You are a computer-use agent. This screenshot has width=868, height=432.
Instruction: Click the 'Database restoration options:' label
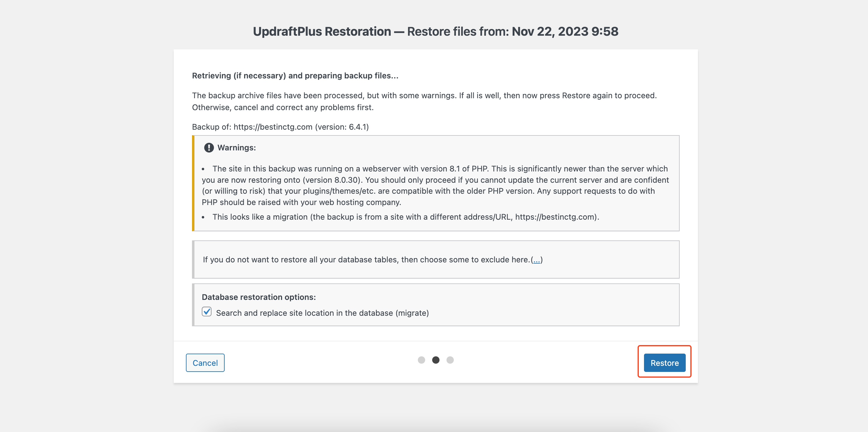259,297
